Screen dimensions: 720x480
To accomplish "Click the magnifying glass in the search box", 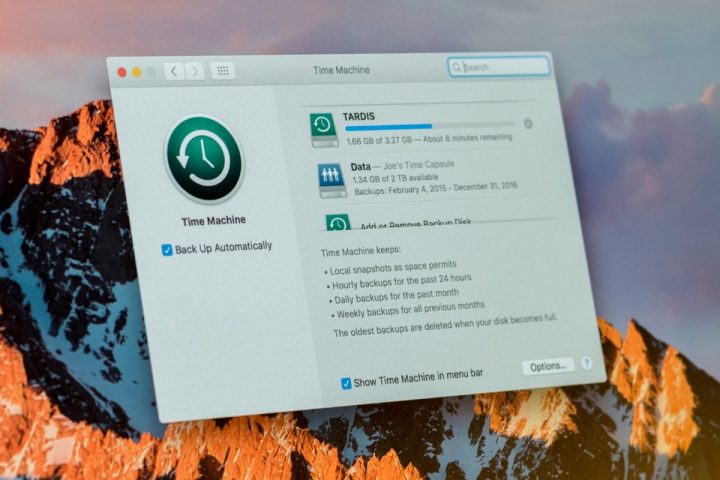I will click(x=457, y=67).
